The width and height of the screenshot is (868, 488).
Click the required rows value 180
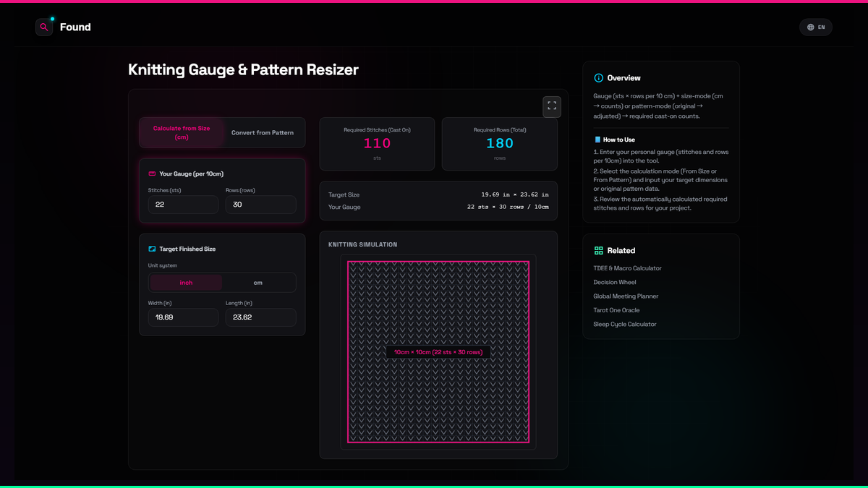[500, 144]
